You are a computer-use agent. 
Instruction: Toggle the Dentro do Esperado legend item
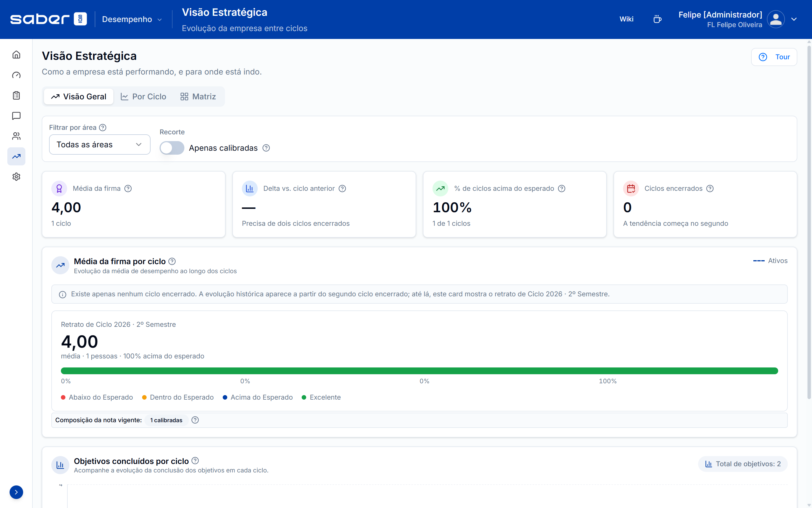tap(178, 397)
